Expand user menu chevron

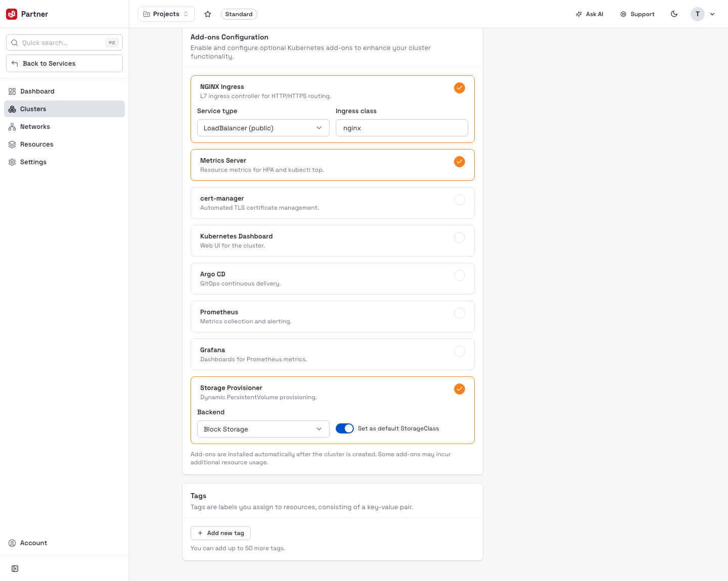[x=712, y=14]
